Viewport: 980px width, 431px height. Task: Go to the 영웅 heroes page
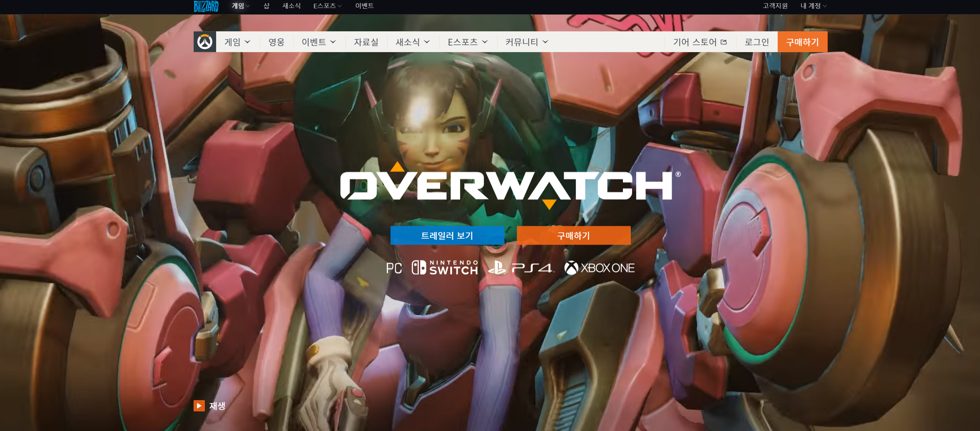(276, 42)
